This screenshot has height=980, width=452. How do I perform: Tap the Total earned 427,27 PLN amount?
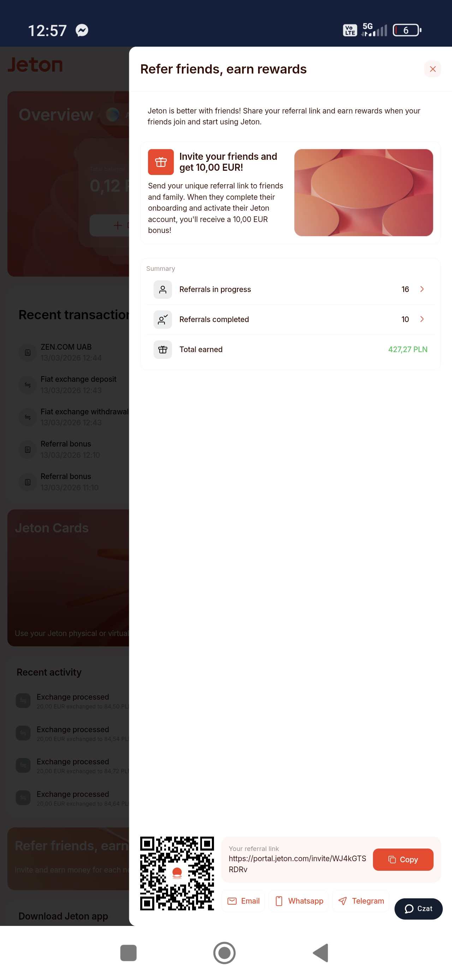(x=408, y=349)
